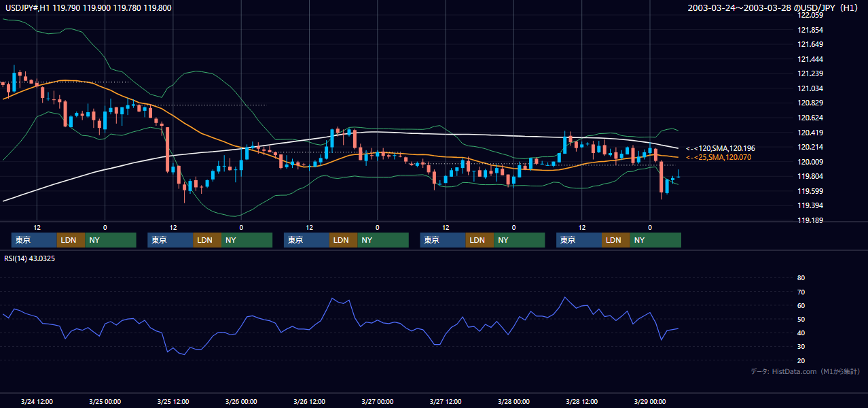This screenshot has height=408, width=868.
Task: Click the RSI axis value 20
Action: pos(801,360)
